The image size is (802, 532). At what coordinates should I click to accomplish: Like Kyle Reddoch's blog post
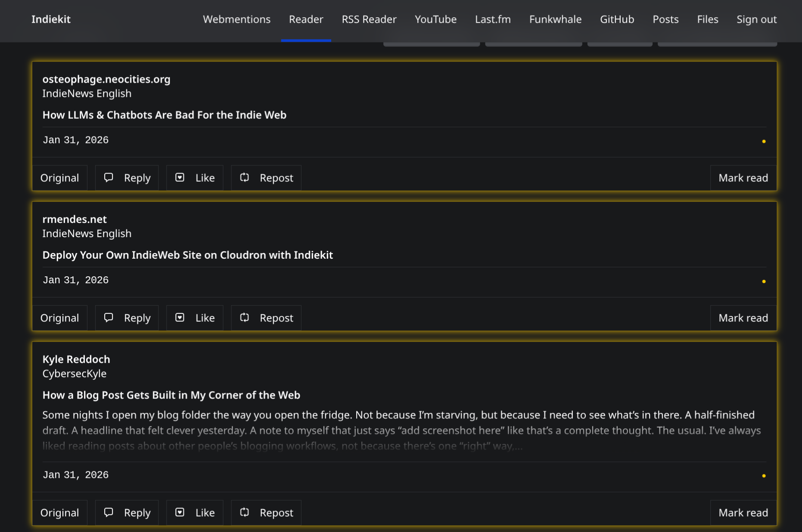195,512
